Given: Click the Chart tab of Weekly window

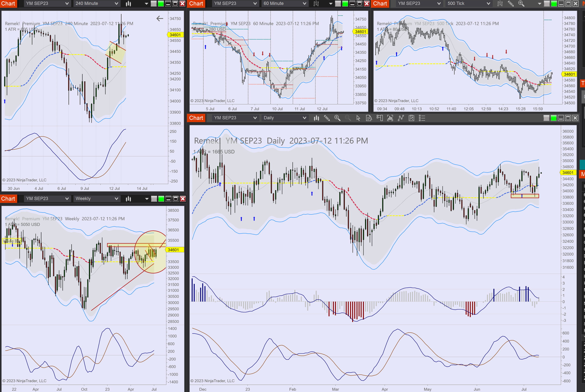Looking at the screenshot, I should 8,199.
